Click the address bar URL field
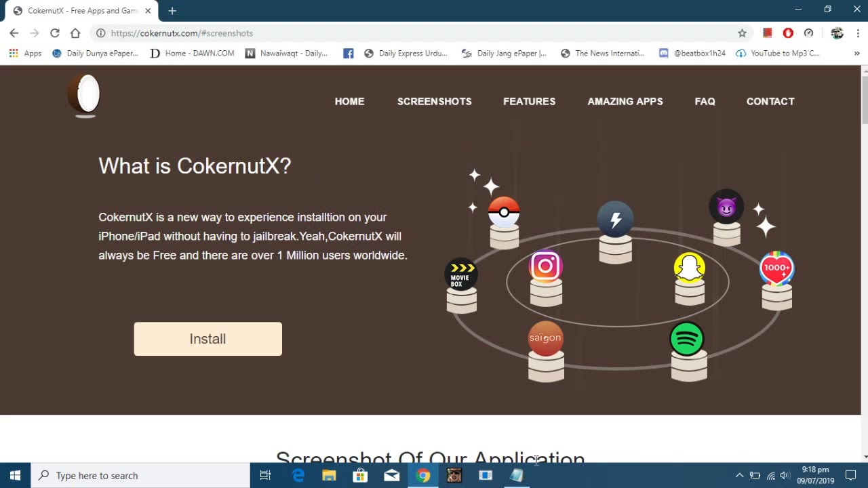The width and height of the screenshot is (868, 488). click(x=420, y=33)
